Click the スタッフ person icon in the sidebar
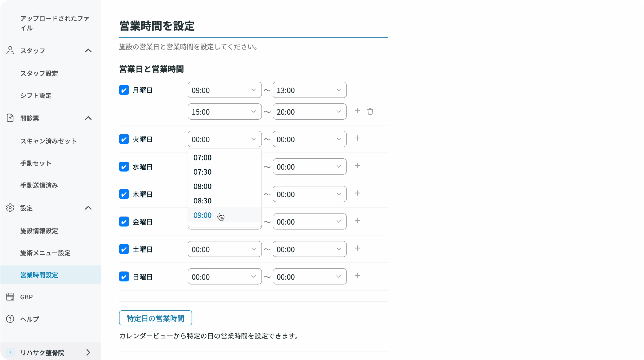This screenshot has height=360, width=644. pyautogui.click(x=10, y=50)
